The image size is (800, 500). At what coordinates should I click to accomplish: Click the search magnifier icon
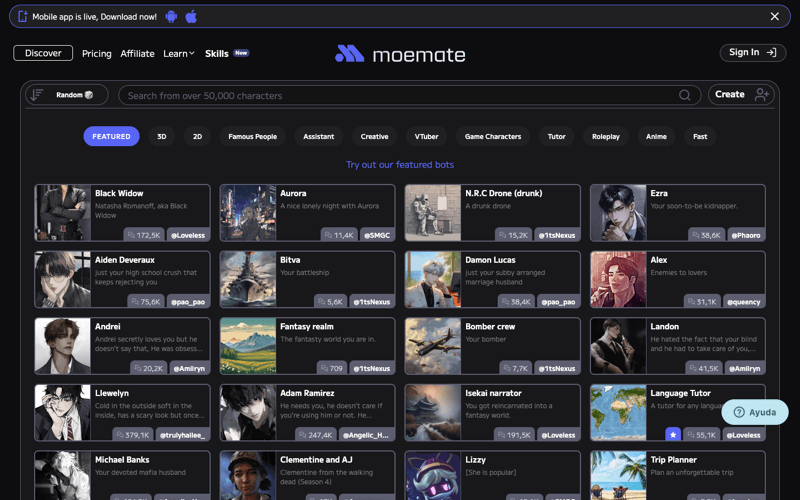tap(685, 95)
